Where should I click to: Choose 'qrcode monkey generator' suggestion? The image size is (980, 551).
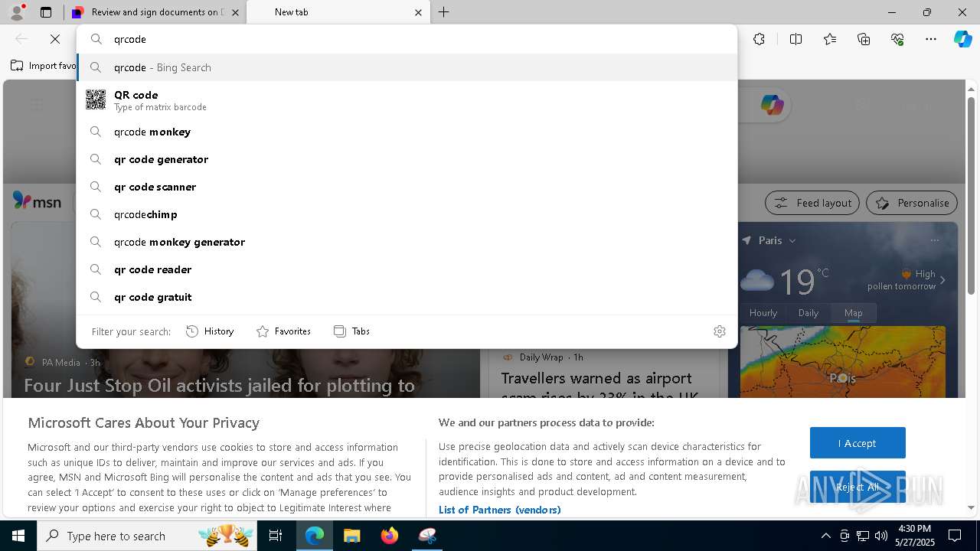(407, 242)
